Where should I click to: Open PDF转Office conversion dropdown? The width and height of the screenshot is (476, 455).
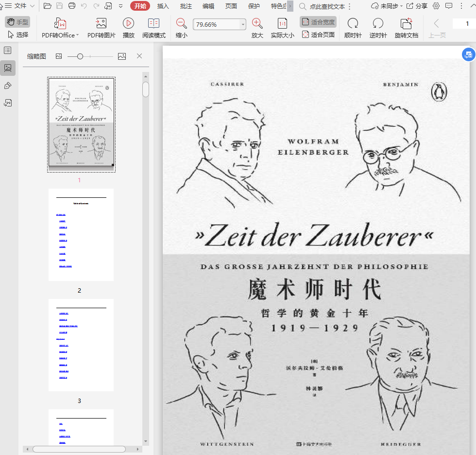click(x=60, y=28)
